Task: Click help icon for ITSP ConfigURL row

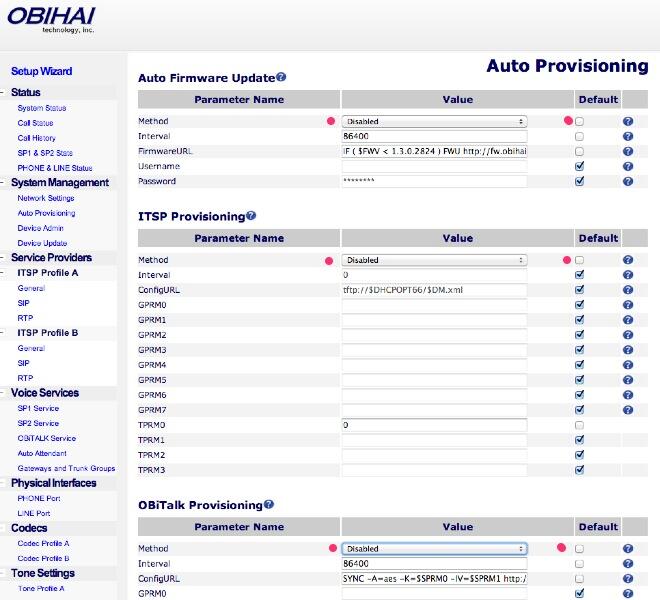Action: (x=628, y=290)
